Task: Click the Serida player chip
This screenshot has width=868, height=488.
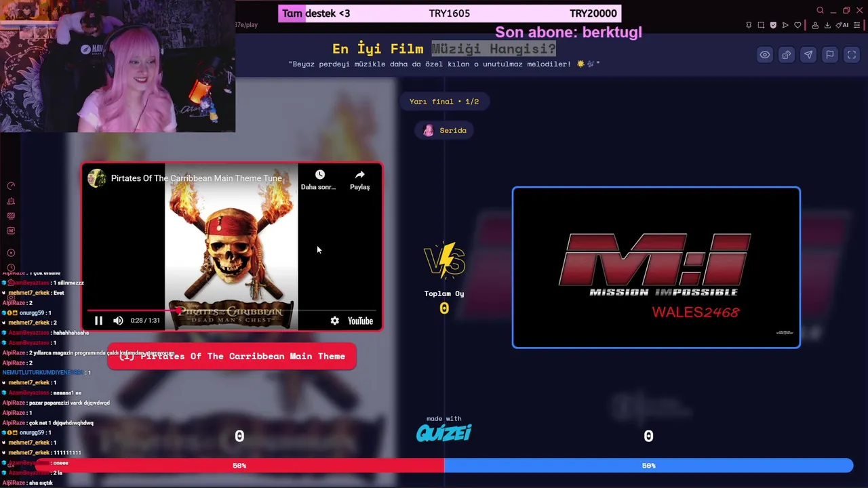Action: tap(445, 130)
